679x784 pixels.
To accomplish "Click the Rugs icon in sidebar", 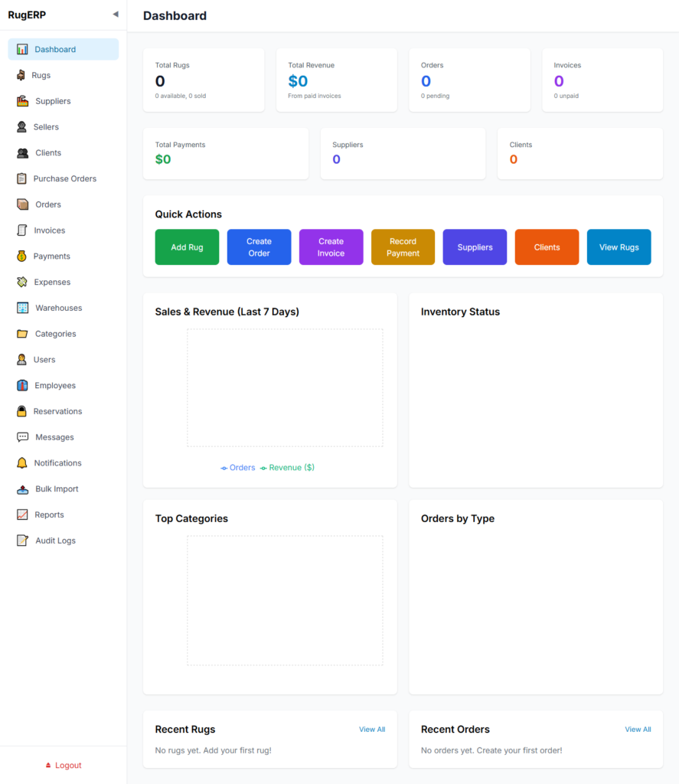I will click(21, 75).
